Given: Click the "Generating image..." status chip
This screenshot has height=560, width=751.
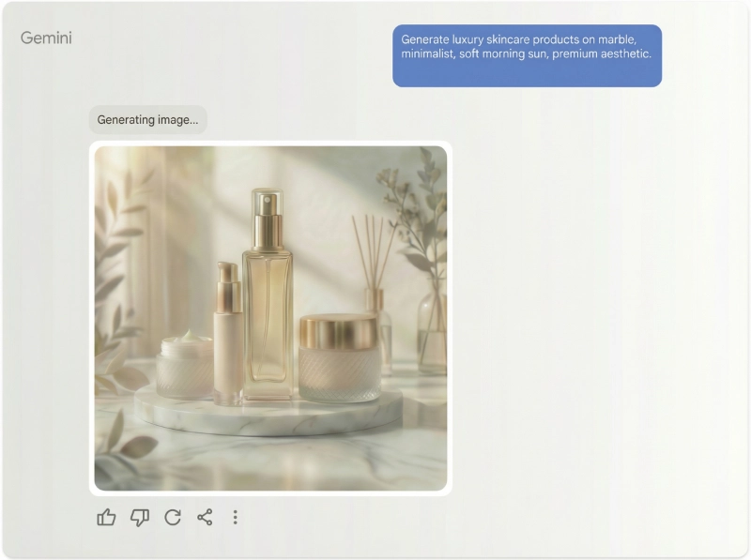Looking at the screenshot, I should click(147, 120).
